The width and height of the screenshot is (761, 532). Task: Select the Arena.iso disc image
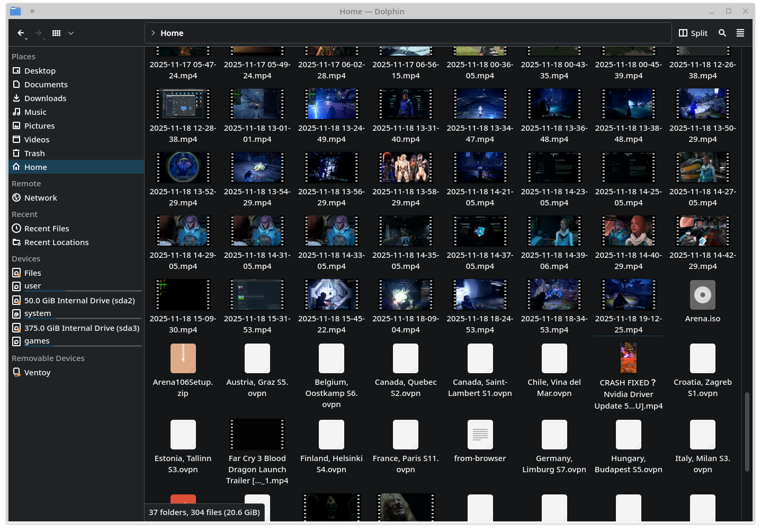coord(703,301)
